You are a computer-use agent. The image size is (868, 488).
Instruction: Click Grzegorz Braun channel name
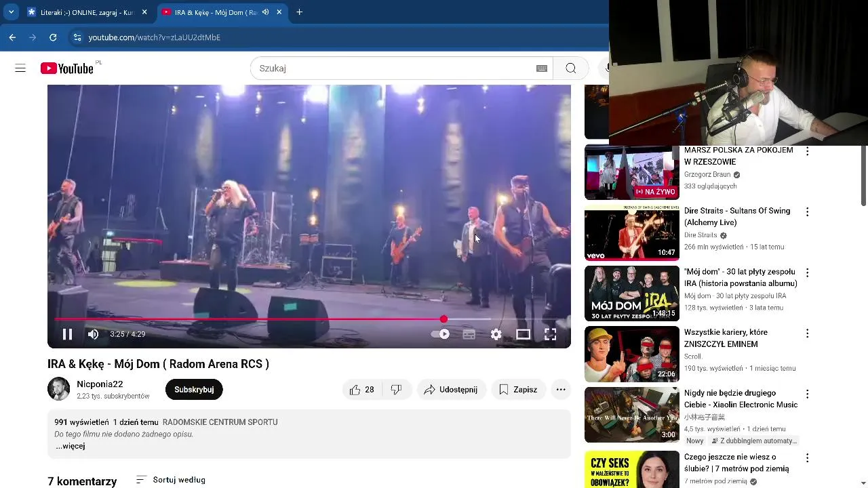pyautogui.click(x=707, y=175)
